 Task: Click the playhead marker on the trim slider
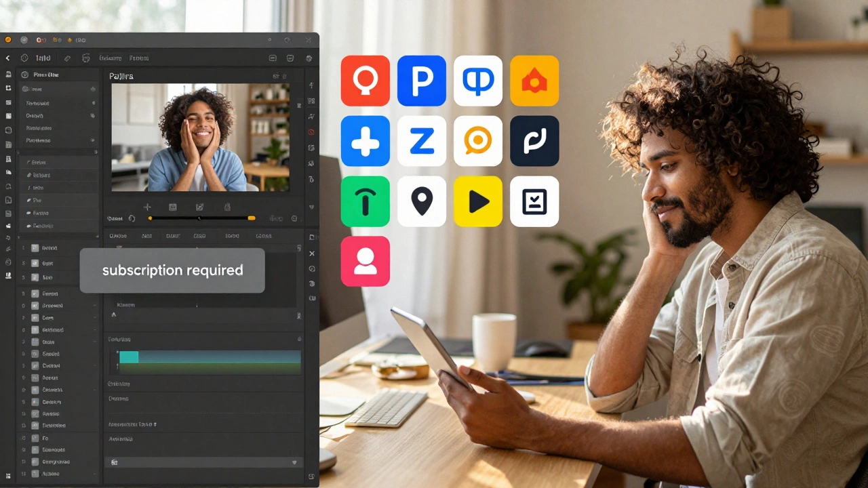[x=199, y=218]
